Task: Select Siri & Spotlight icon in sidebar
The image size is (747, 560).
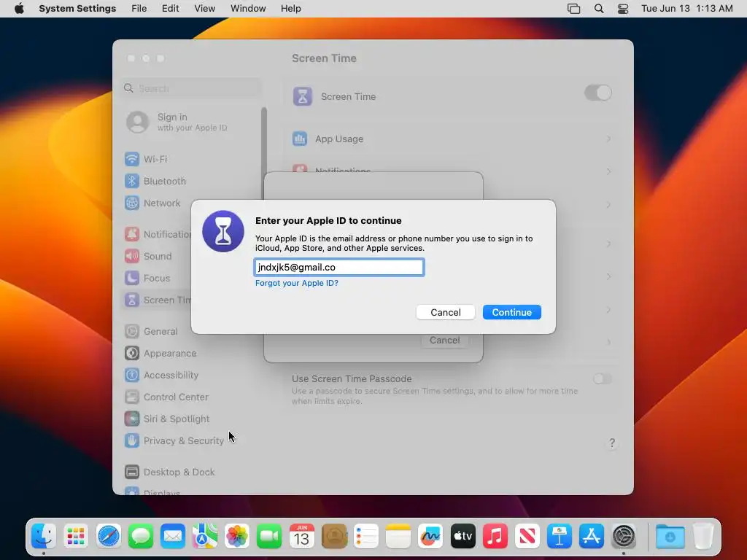Action: pos(132,419)
